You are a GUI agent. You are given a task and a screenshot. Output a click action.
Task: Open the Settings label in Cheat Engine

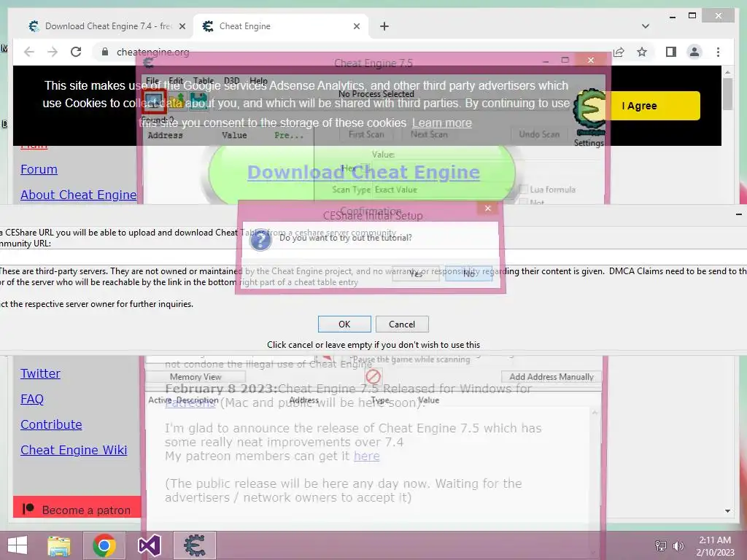589,142
